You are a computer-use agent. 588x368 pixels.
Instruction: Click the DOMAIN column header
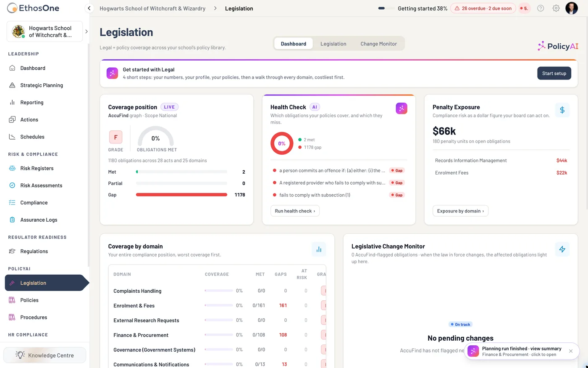point(122,274)
